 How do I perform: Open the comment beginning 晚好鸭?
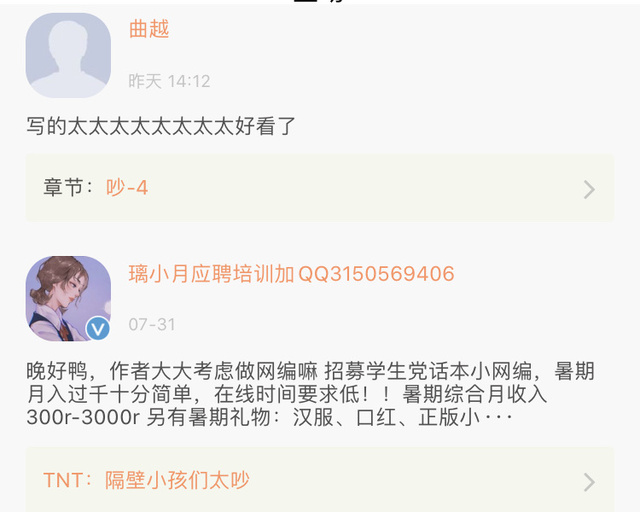click(x=310, y=394)
